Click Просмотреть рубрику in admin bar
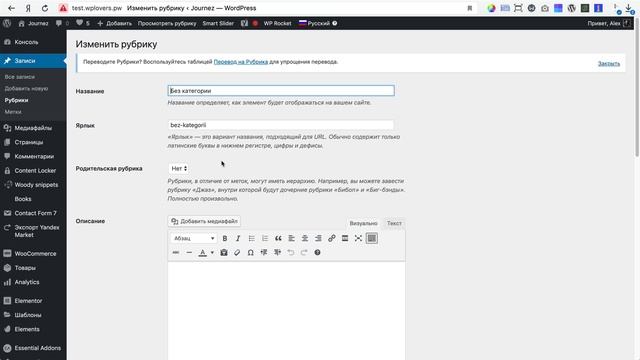Image resolution: width=640 pixels, height=360 pixels. (167, 23)
